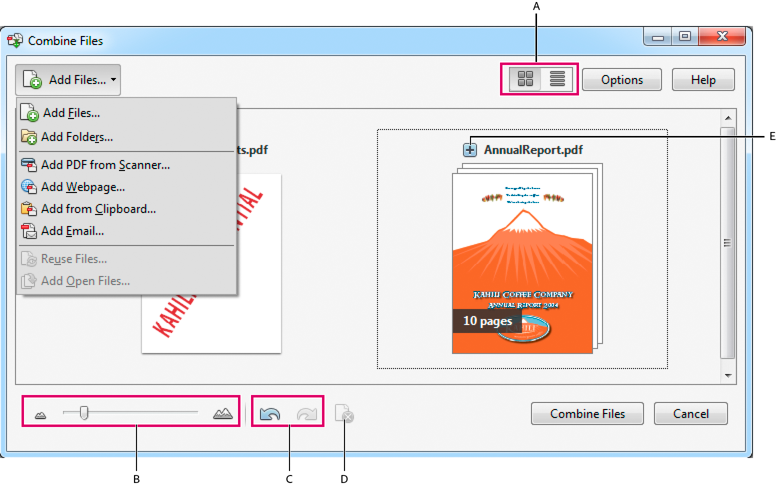Click the Add from Clipboard icon
This screenshot has height=486, width=776.
point(29,209)
